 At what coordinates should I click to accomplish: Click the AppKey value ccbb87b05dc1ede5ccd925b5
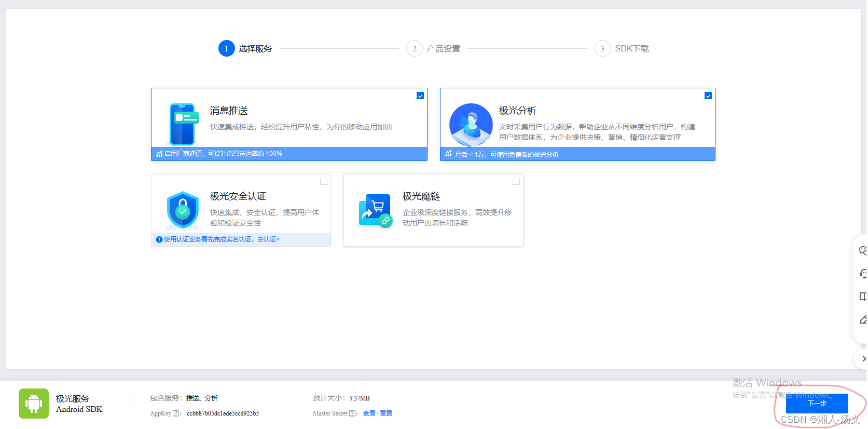223,413
